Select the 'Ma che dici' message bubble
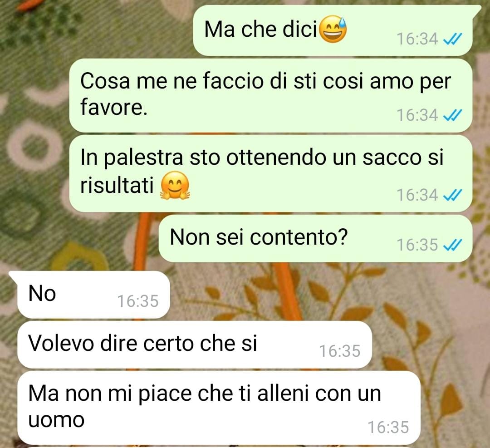Image resolution: width=490 pixels, height=448 pixels. (x=333, y=30)
